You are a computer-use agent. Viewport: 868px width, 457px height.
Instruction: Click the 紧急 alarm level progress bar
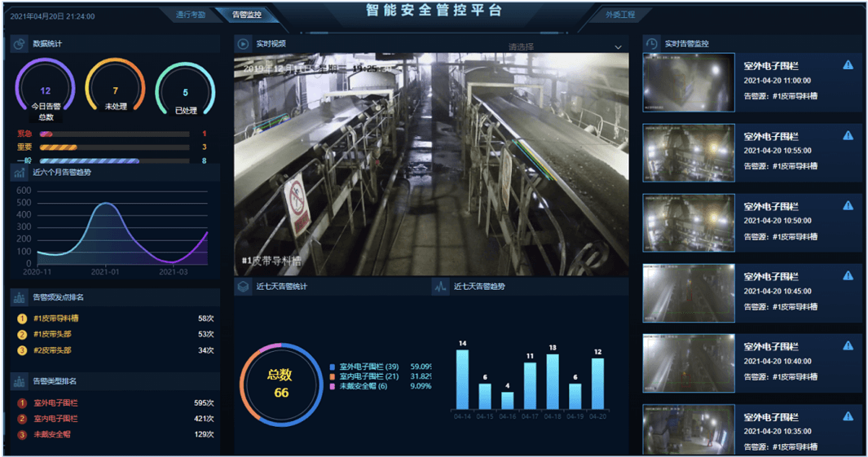114,134
